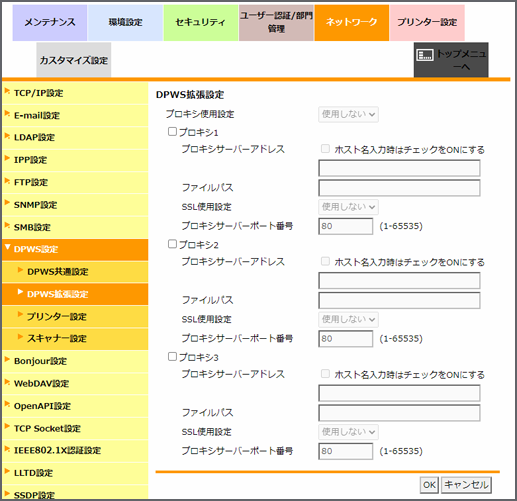Check hostname input option for プロキシ1
This screenshot has height=501, width=517.
325,149
